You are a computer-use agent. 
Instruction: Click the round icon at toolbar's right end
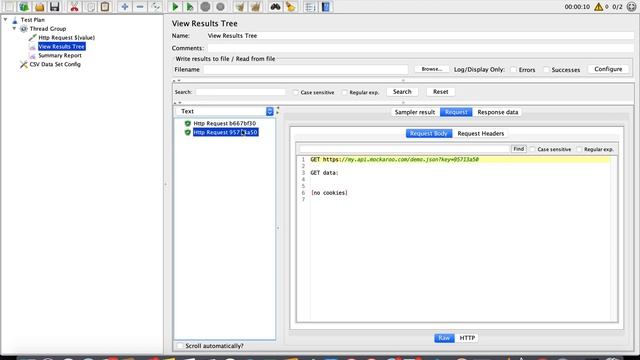point(631,7)
